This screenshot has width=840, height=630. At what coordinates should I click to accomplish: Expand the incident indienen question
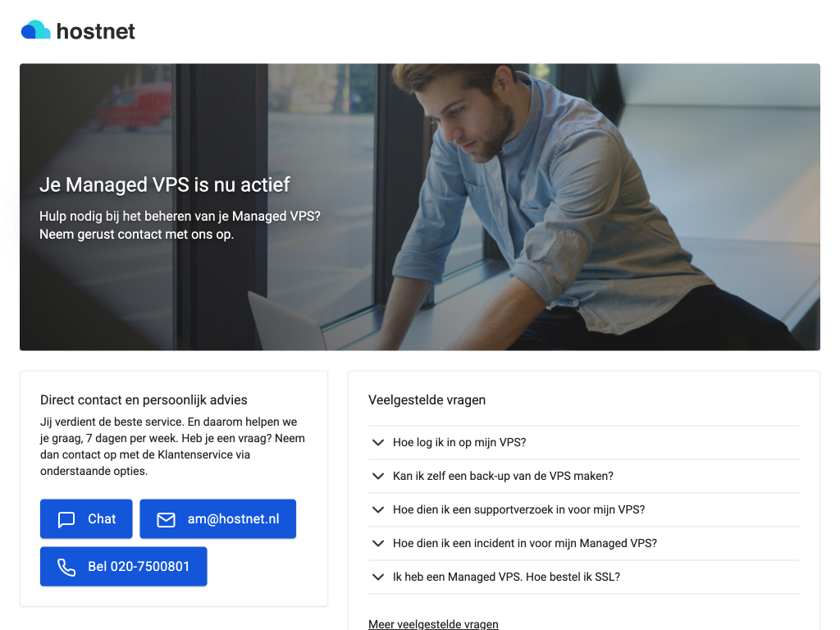coord(525,543)
